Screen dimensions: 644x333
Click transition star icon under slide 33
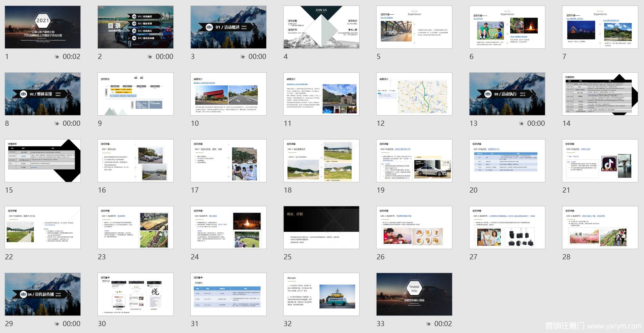(428, 324)
